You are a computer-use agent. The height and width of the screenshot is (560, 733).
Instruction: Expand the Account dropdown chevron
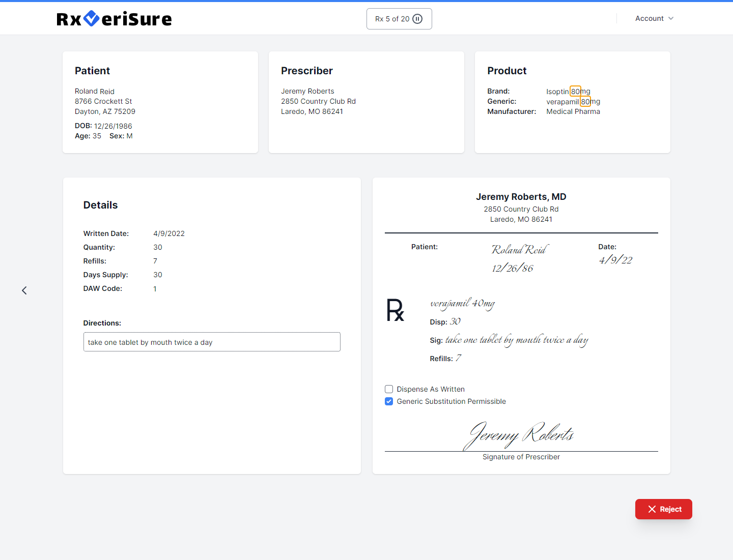pos(671,18)
